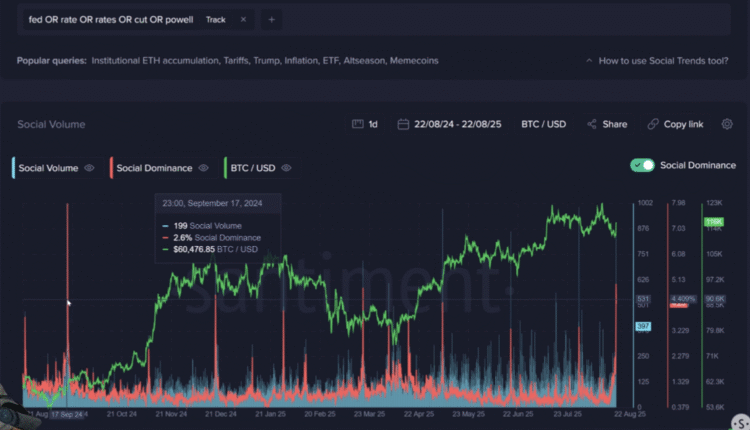Select the Memecoins popular query
Viewport: 750px width, 430px height.
coord(412,60)
